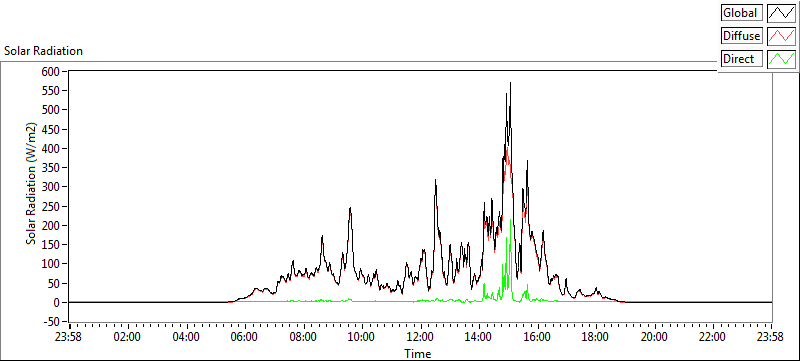Click the 100 y-axis tick label
Screen dimensions: 800x361
point(51,264)
